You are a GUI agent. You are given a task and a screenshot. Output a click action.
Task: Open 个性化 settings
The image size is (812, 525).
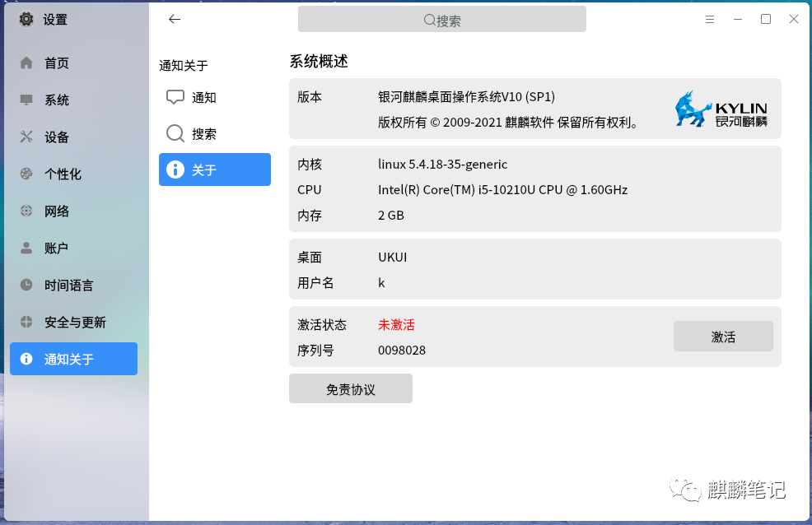[x=73, y=174]
